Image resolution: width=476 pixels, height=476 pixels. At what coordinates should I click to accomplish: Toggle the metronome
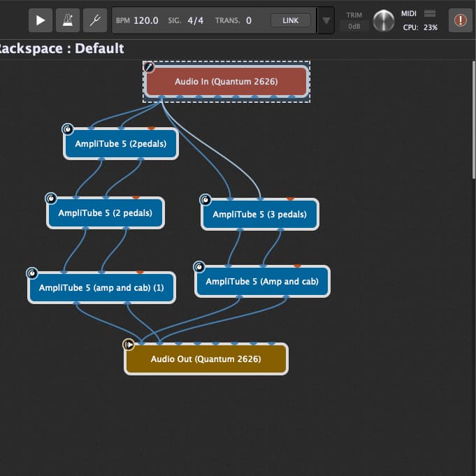click(68, 20)
